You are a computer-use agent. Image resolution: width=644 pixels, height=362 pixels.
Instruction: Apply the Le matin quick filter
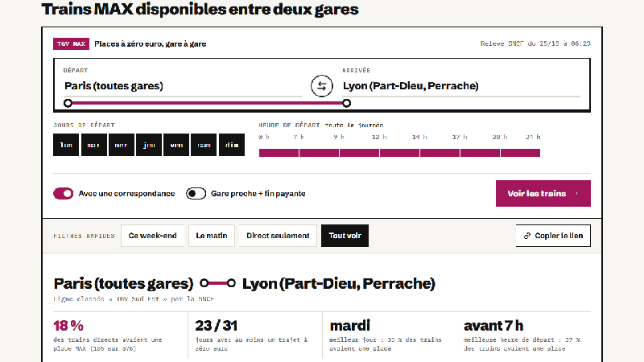(212, 236)
